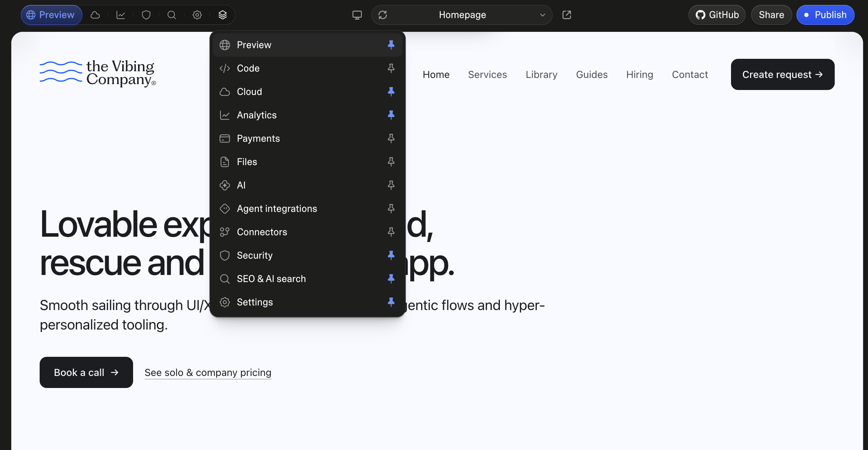Open SEO search icon in top toolbar
868x450 pixels.
pos(172,15)
